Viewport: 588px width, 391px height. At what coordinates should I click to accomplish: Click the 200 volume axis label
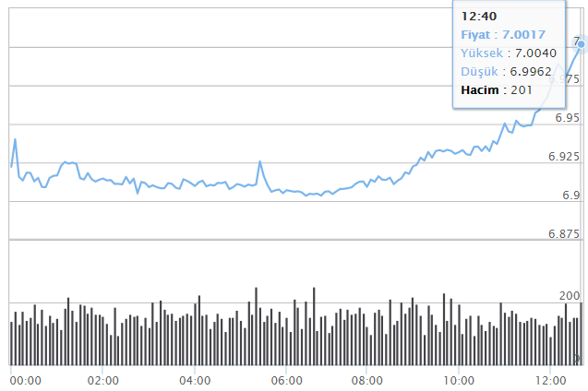point(570,295)
